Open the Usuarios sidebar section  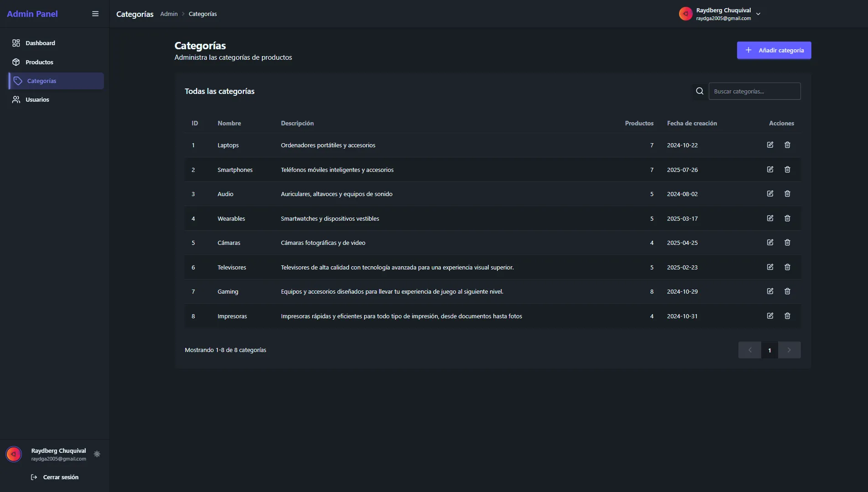(37, 99)
